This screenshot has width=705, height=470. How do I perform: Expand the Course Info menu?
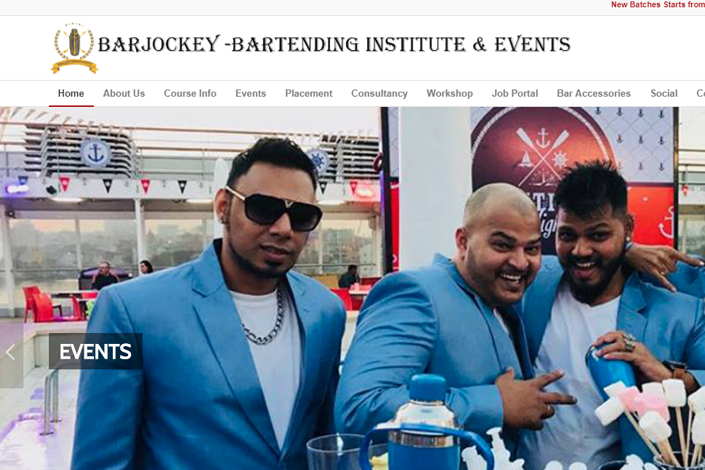[190, 94]
